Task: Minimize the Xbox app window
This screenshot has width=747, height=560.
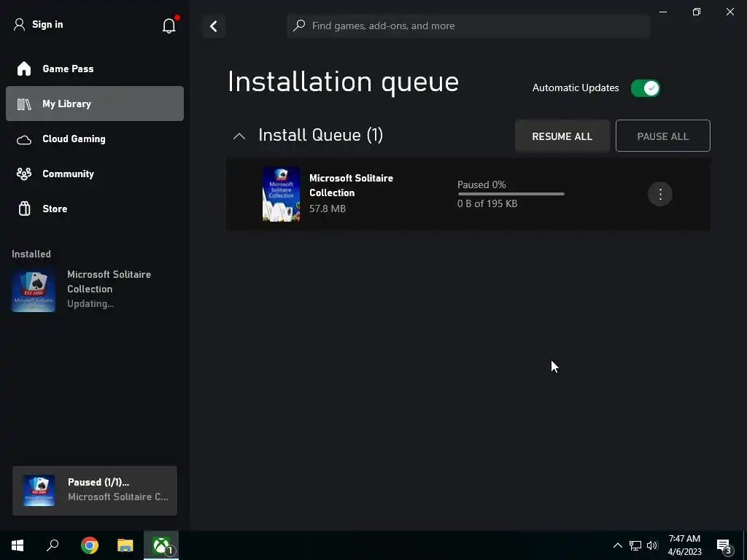Action: pyautogui.click(x=663, y=12)
